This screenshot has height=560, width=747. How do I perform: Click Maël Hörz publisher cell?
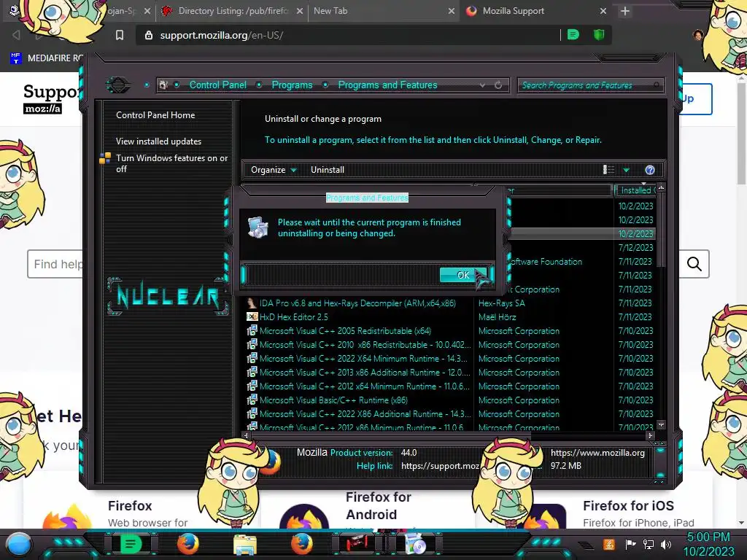click(x=498, y=316)
